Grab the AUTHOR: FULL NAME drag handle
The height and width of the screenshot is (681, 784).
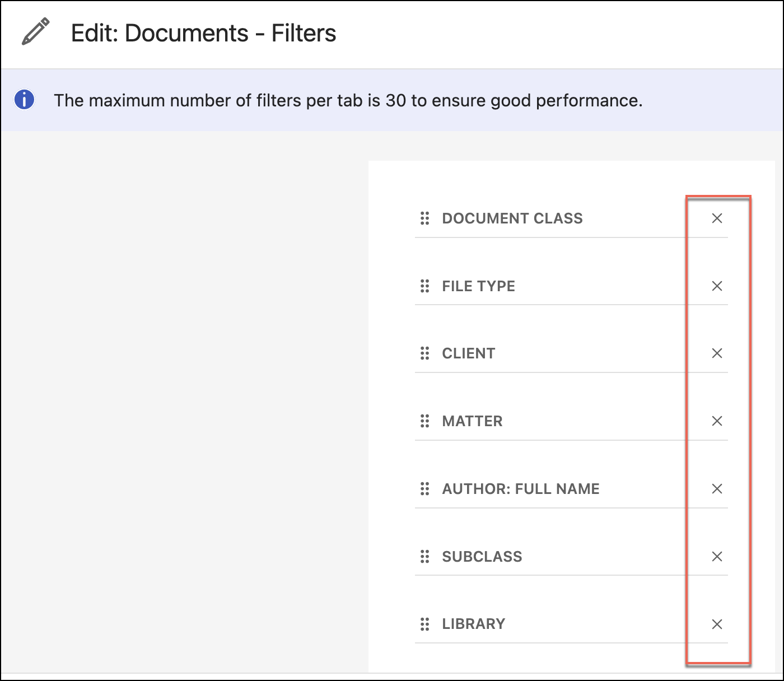point(425,489)
